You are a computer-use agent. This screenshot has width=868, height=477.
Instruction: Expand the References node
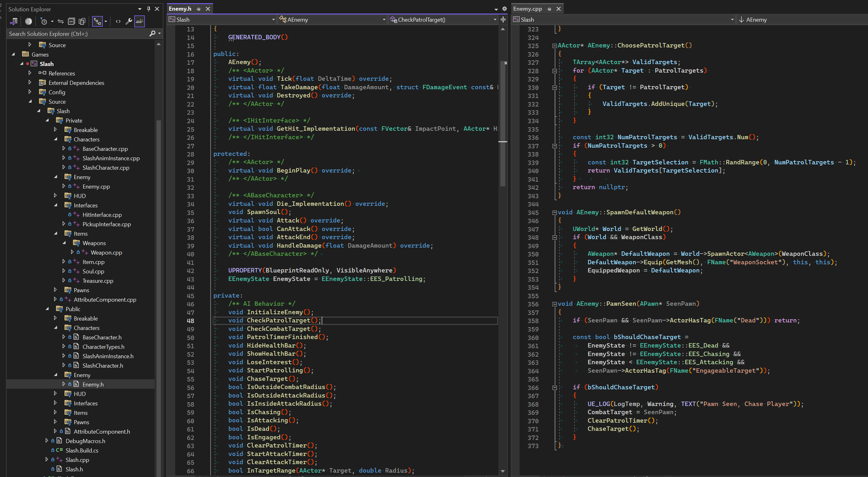30,73
